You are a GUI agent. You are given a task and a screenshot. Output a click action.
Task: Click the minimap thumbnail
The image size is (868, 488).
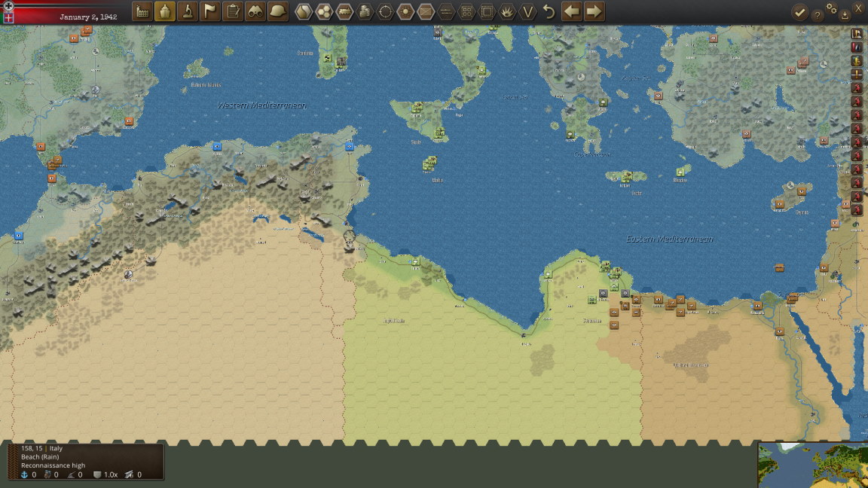(x=813, y=465)
